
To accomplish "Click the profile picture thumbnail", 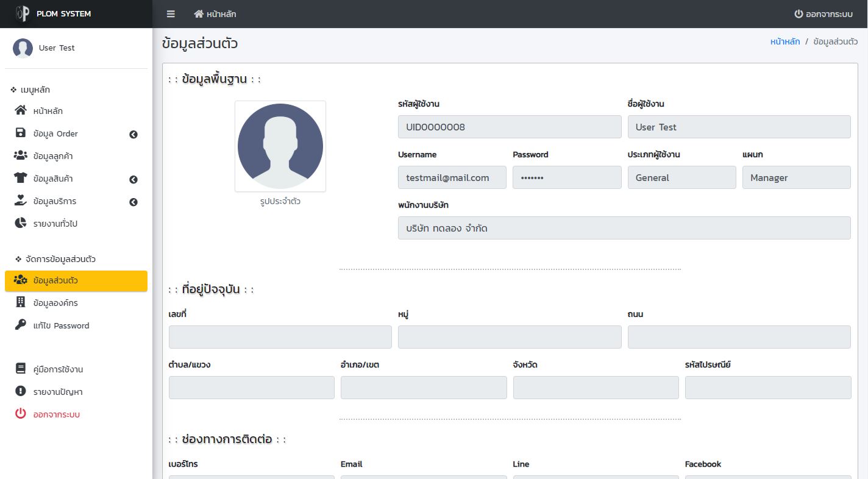I will [280, 146].
